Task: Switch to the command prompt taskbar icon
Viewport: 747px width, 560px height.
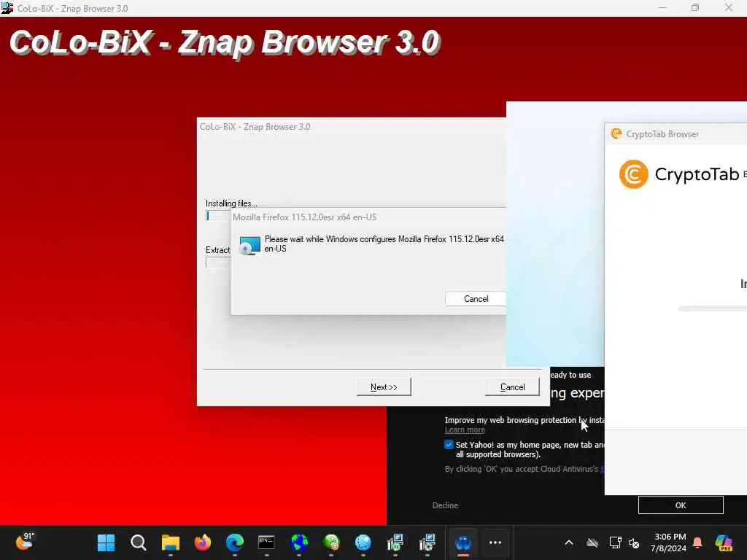Action: click(266, 542)
